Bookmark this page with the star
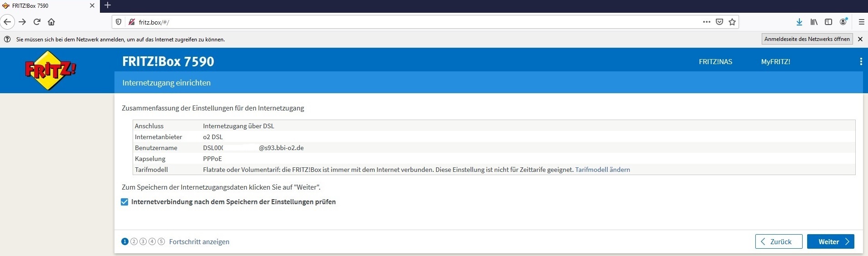 point(732,22)
